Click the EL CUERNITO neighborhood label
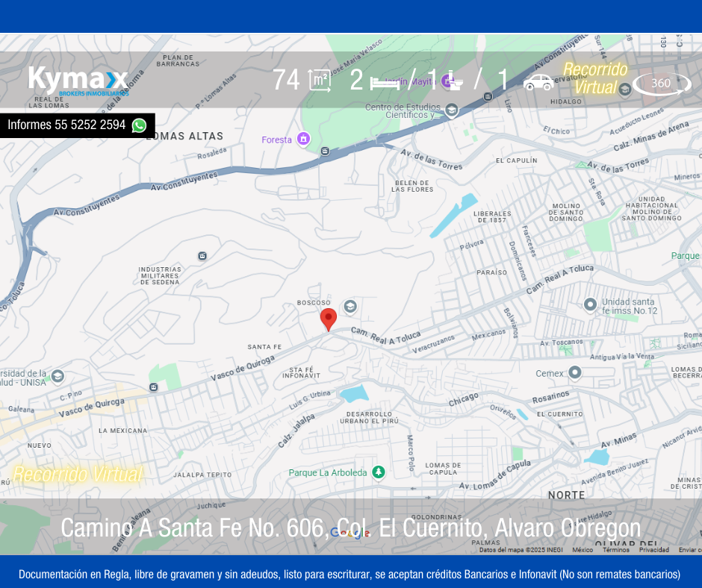702x588 pixels. pyautogui.click(x=560, y=414)
